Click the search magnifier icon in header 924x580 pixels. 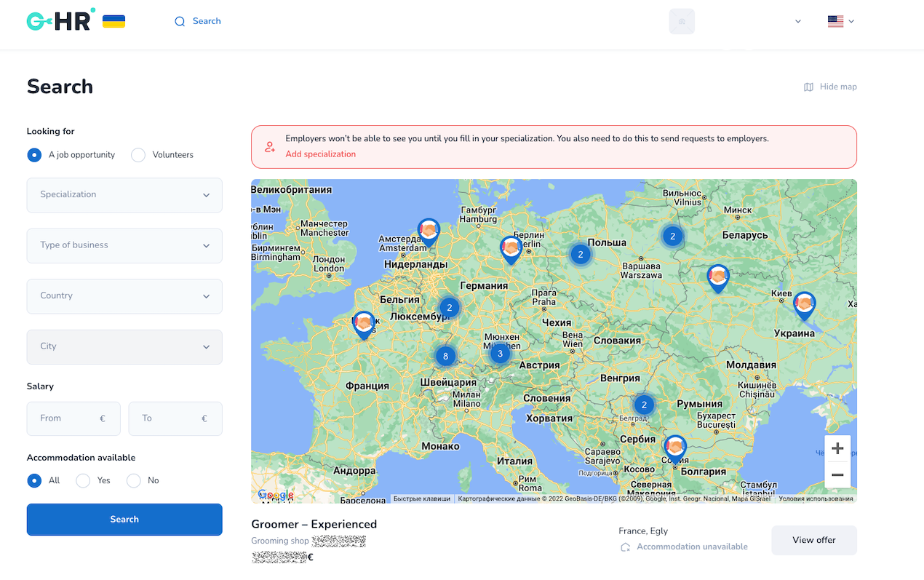point(180,22)
